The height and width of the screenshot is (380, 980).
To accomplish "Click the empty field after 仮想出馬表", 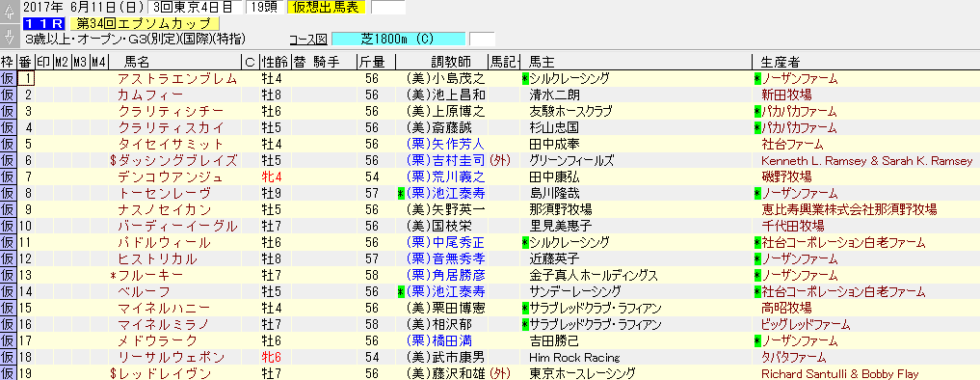I will pos(387,8).
